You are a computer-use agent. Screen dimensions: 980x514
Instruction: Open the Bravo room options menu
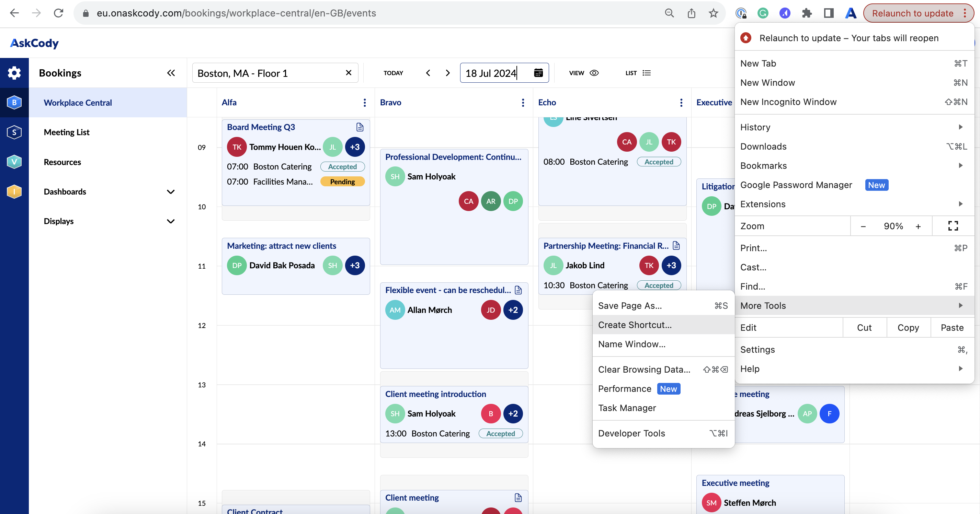[523, 102]
